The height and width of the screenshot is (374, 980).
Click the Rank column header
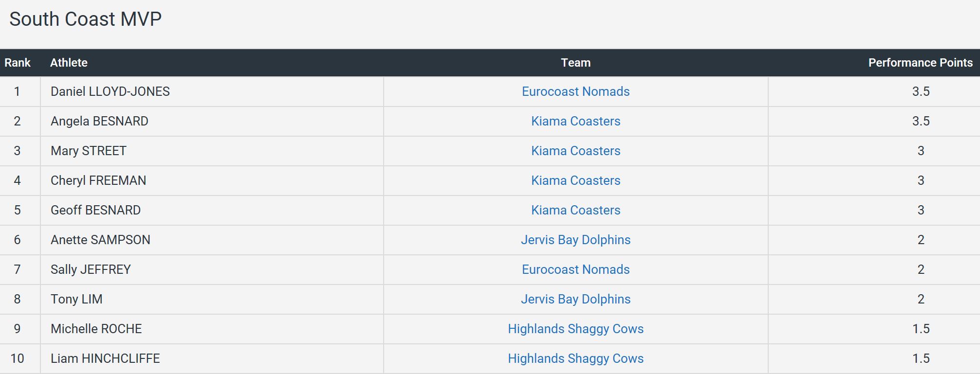pyautogui.click(x=18, y=63)
